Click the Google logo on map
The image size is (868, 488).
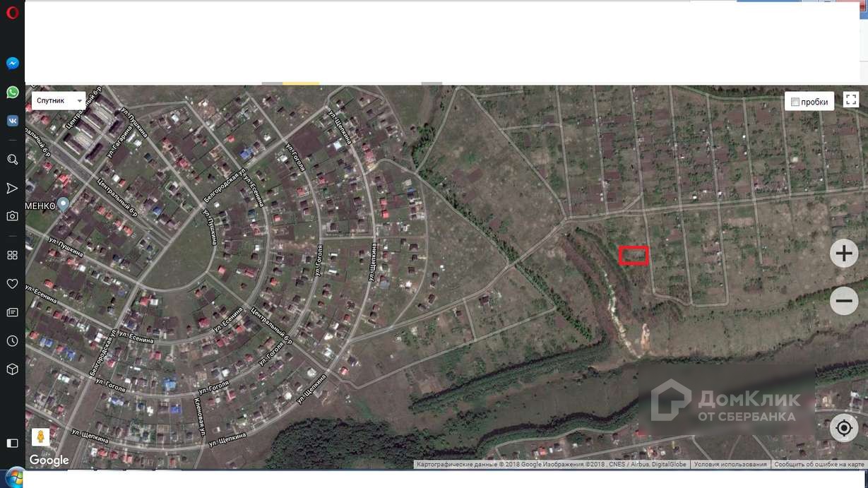click(49, 460)
